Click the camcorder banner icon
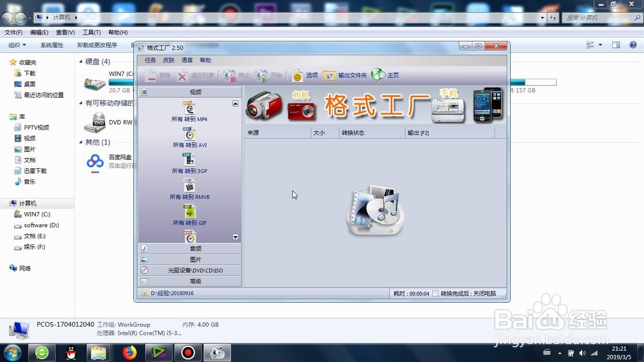 [x=264, y=106]
